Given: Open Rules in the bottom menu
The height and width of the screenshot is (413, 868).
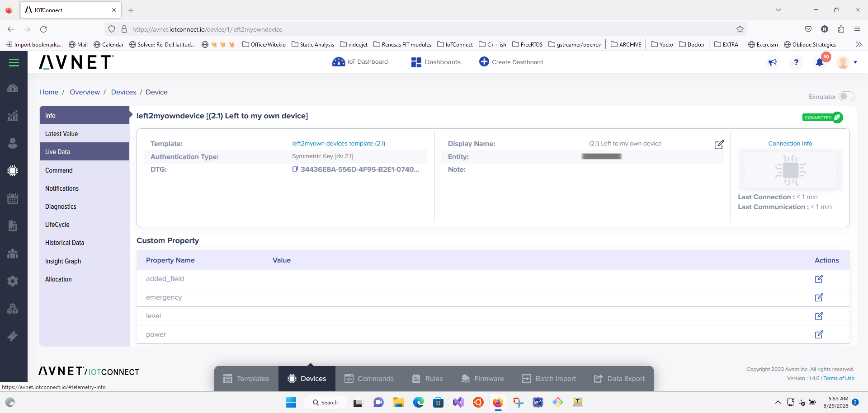Looking at the screenshot, I should click(x=427, y=379).
